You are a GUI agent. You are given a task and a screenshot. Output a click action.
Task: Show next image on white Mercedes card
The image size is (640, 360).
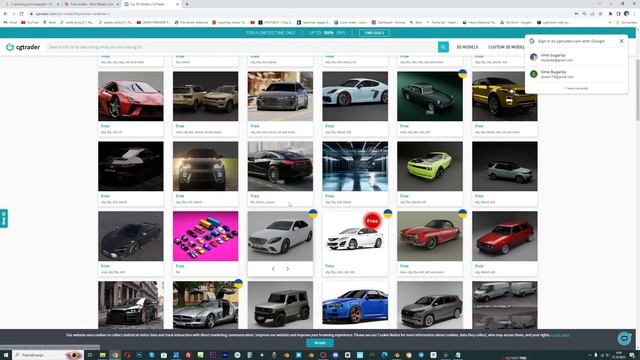coord(287,269)
